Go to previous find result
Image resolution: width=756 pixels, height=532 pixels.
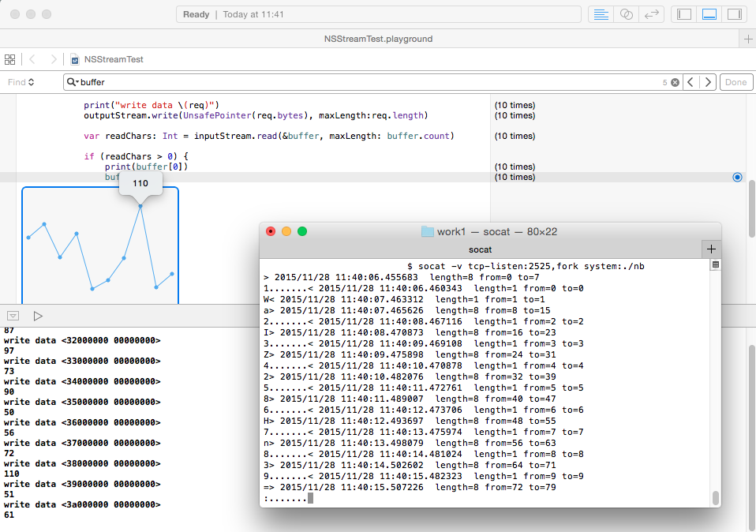point(691,82)
